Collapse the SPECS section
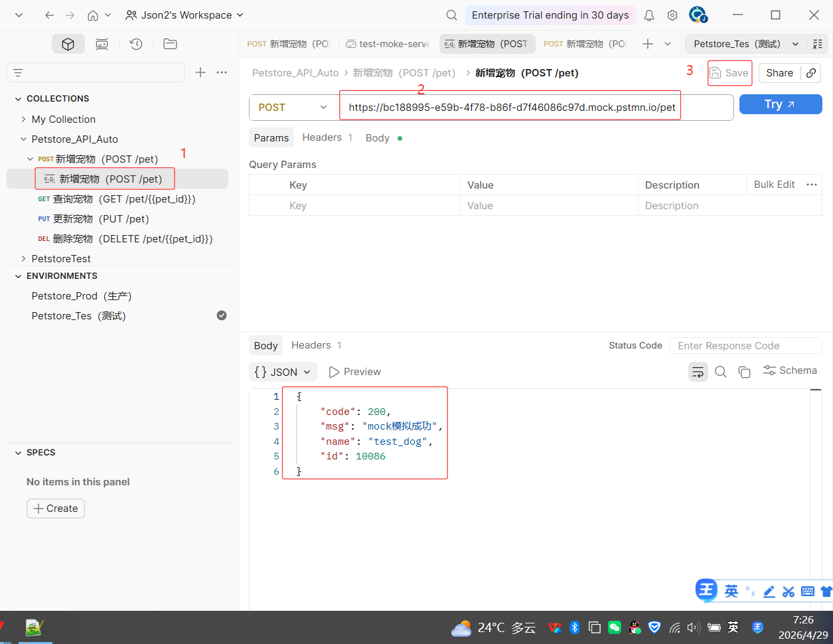The image size is (833, 644). pos(19,452)
